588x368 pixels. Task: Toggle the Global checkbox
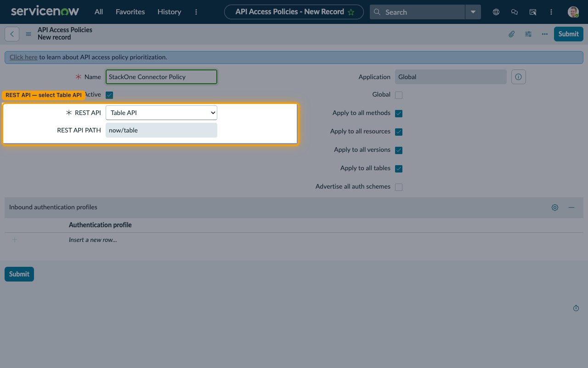pyautogui.click(x=399, y=95)
